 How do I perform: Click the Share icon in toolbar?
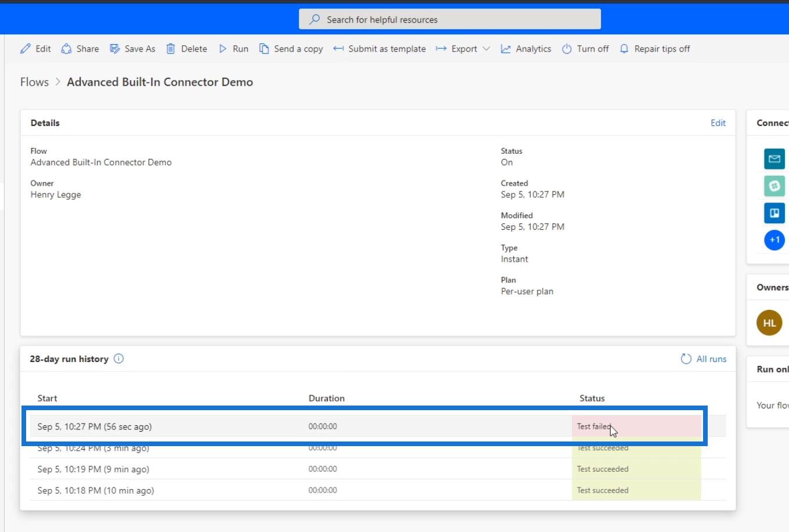67,49
